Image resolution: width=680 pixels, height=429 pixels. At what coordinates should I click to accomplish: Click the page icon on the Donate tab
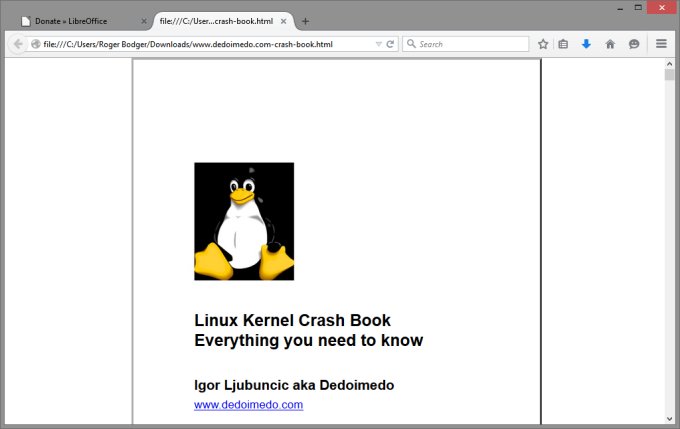26,21
